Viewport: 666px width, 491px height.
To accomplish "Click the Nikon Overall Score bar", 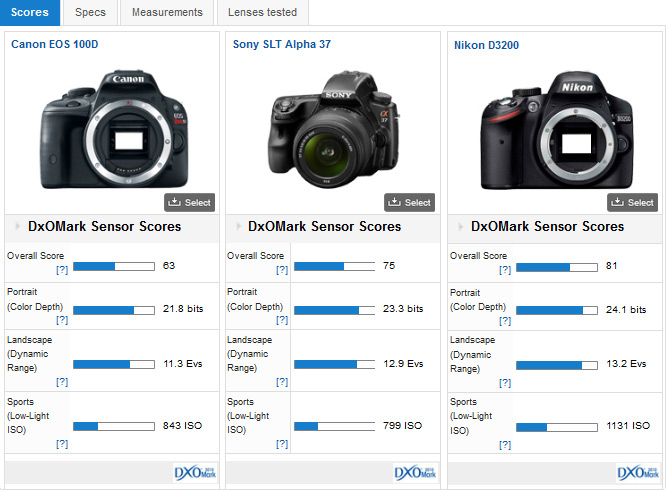I will click(556, 267).
